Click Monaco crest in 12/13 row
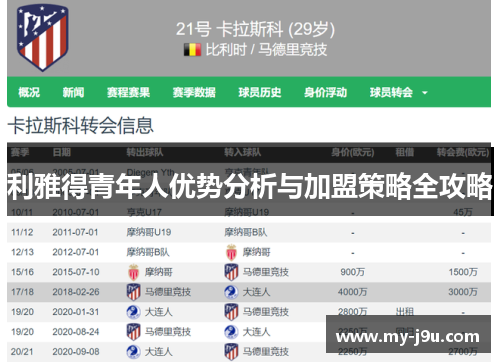 tap(231, 252)
